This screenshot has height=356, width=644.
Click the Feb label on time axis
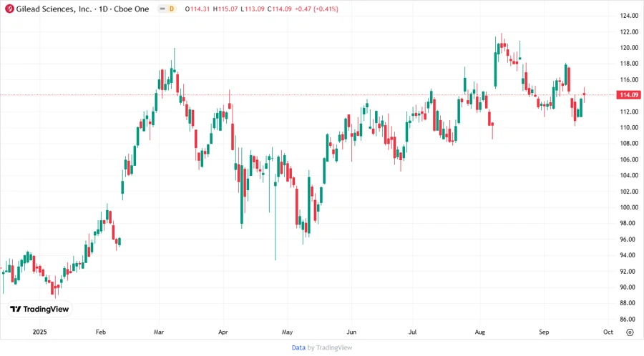pyautogui.click(x=101, y=332)
